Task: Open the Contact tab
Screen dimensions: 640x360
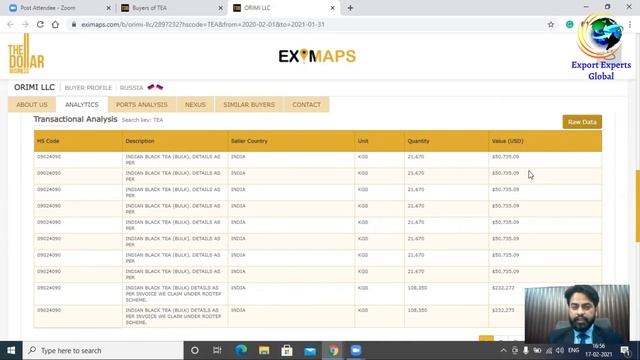Action: tap(307, 104)
